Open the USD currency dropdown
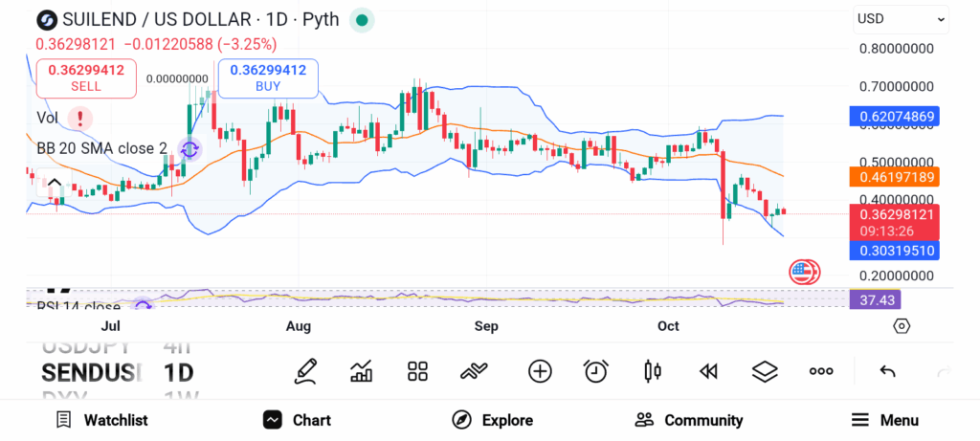980x441 pixels. point(900,18)
